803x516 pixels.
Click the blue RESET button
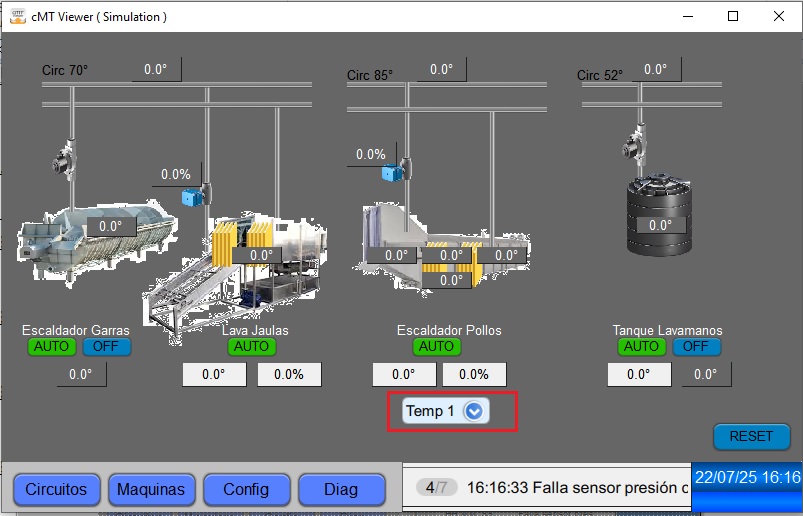click(x=751, y=437)
